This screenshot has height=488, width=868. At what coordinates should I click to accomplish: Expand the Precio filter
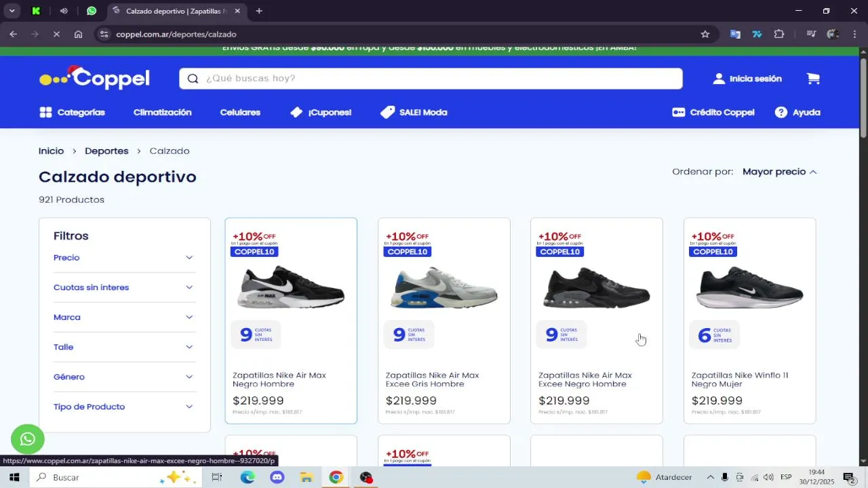[x=125, y=258]
